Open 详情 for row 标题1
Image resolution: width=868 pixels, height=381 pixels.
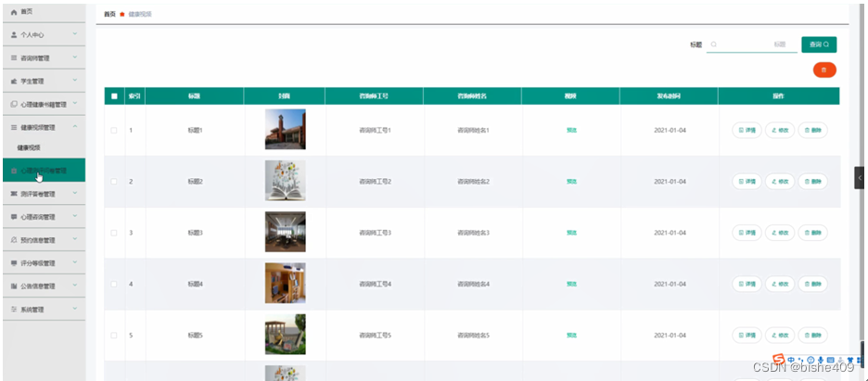[x=747, y=130]
